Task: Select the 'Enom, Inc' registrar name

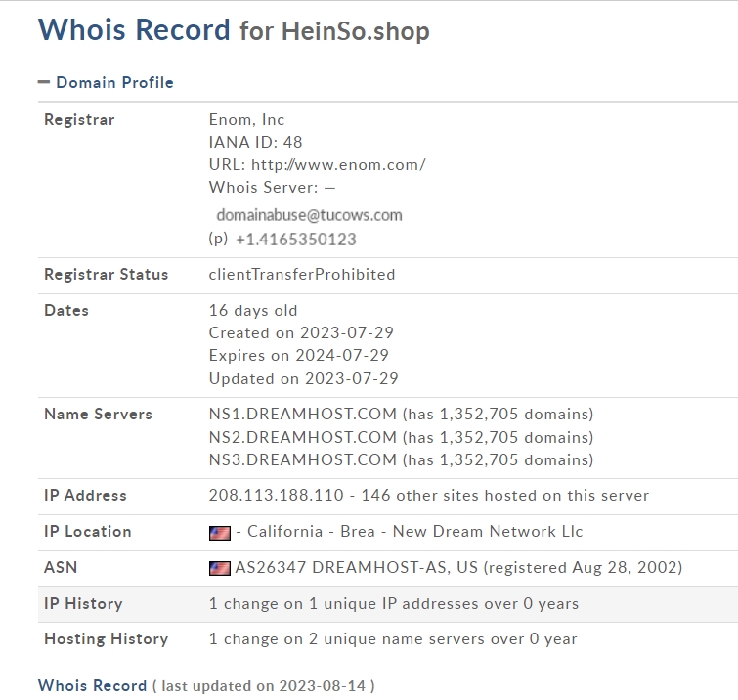Action: (246, 120)
